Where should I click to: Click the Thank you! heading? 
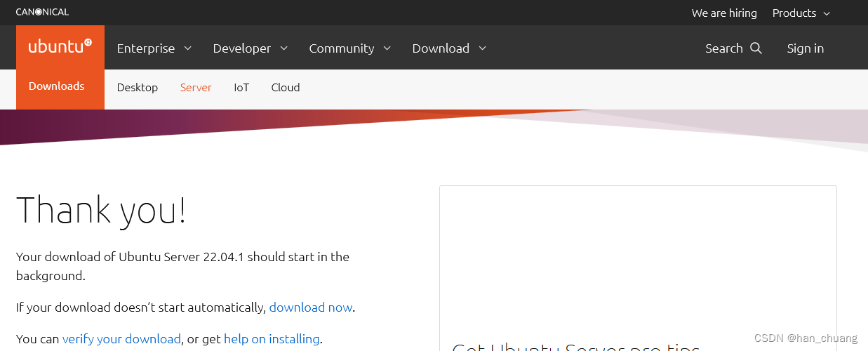(101, 210)
